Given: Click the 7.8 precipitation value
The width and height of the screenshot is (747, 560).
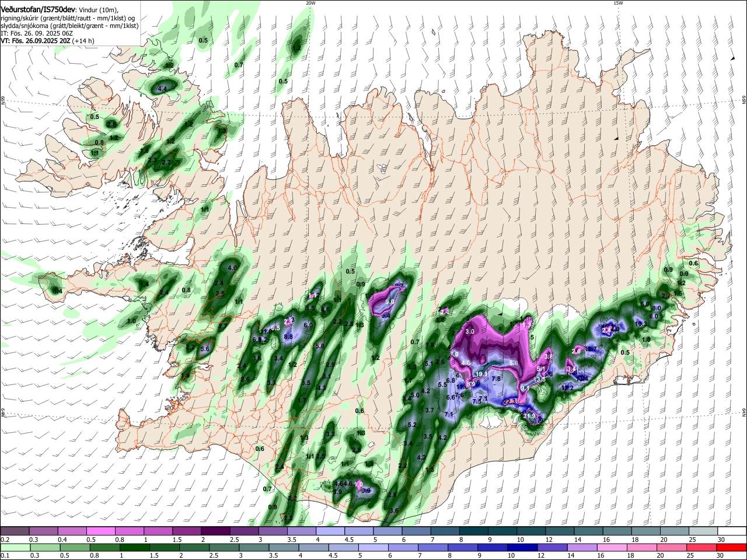Looking at the screenshot, I should click(x=497, y=379).
